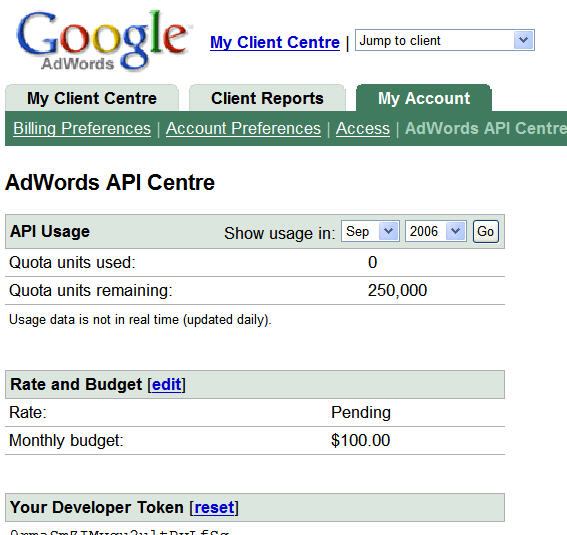Select the My Account tab
Image resolution: width=567 pixels, height=535 pixels.
click(x=424, y=98)
